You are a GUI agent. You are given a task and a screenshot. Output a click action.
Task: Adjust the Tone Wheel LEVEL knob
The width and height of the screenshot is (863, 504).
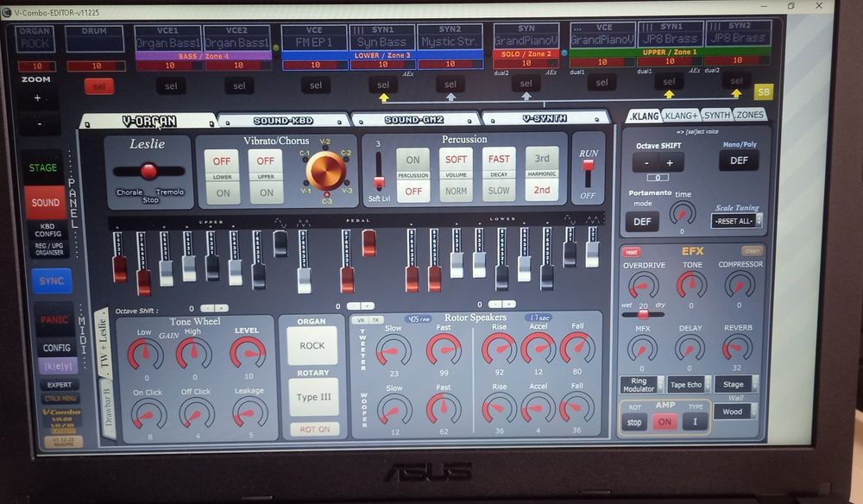pos(247,352)
